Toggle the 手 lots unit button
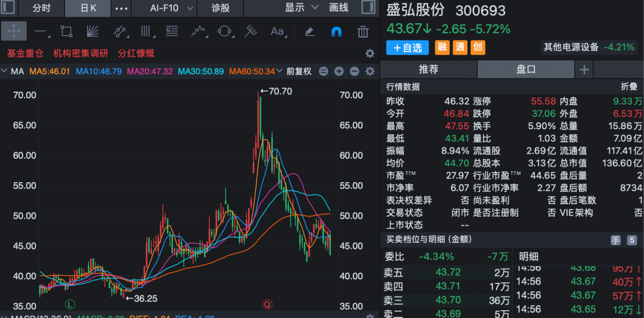 point(615,241)
